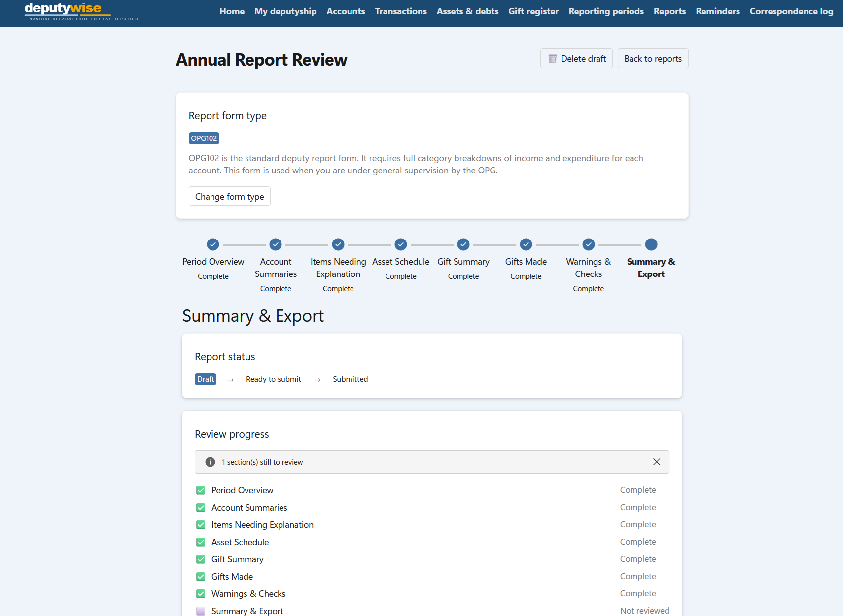Image resolution: width=843 pixels, height=616 pixels.
Task: Dismiss the sections still to review alert
Action: pos(657,462)
